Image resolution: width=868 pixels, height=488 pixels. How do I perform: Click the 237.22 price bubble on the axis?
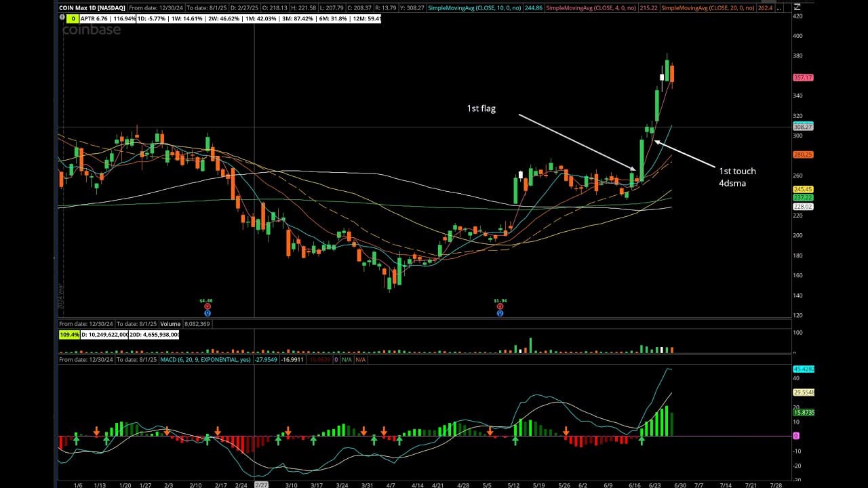click(x=803, y=197)
